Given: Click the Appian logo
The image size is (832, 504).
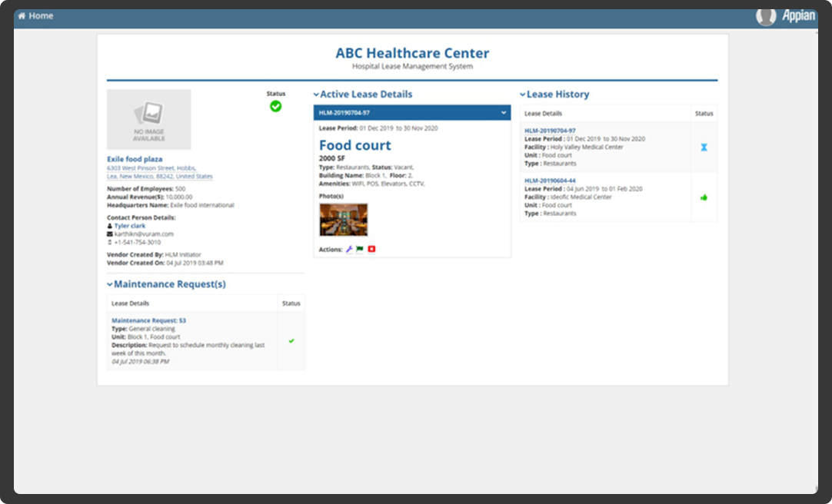Looking at the screenshot, I should 799,16.
